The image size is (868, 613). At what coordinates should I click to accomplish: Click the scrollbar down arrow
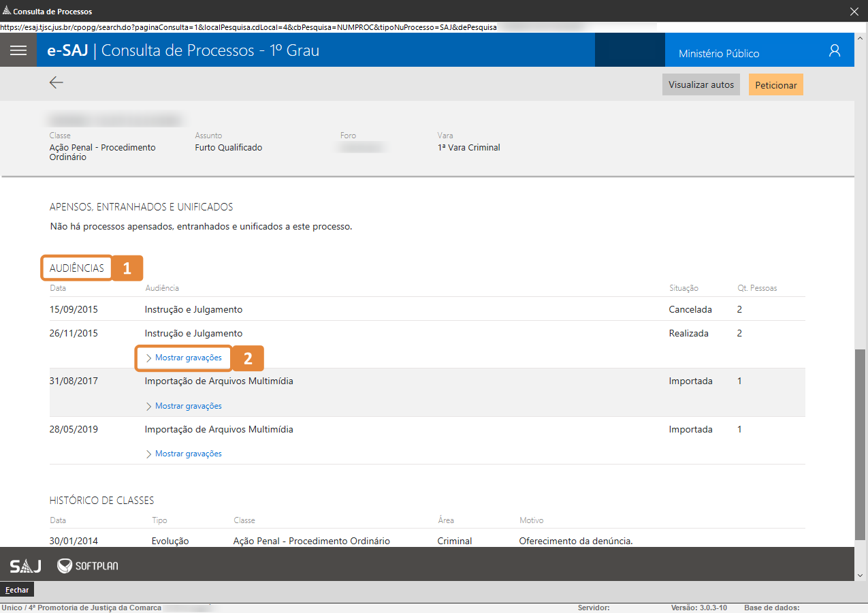[x=861, y=576]
